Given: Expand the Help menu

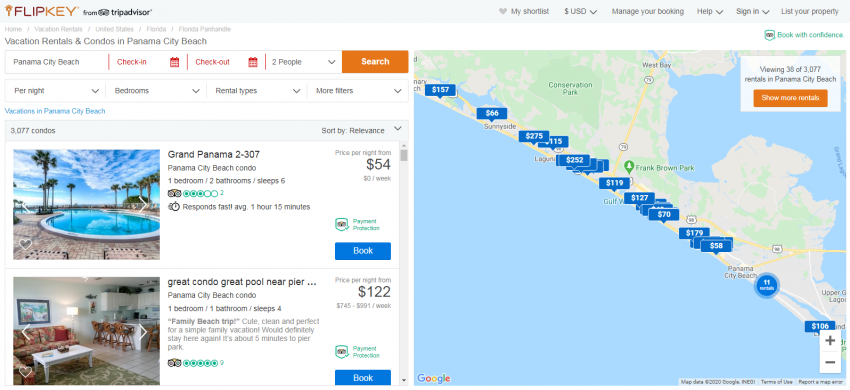Looking at the screenshot, I should point(710,11).
